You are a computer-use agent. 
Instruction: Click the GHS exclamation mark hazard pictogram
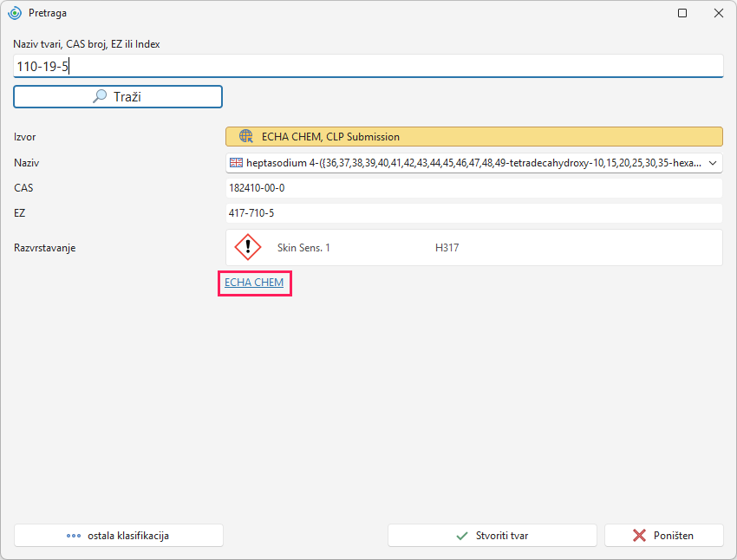248,247
